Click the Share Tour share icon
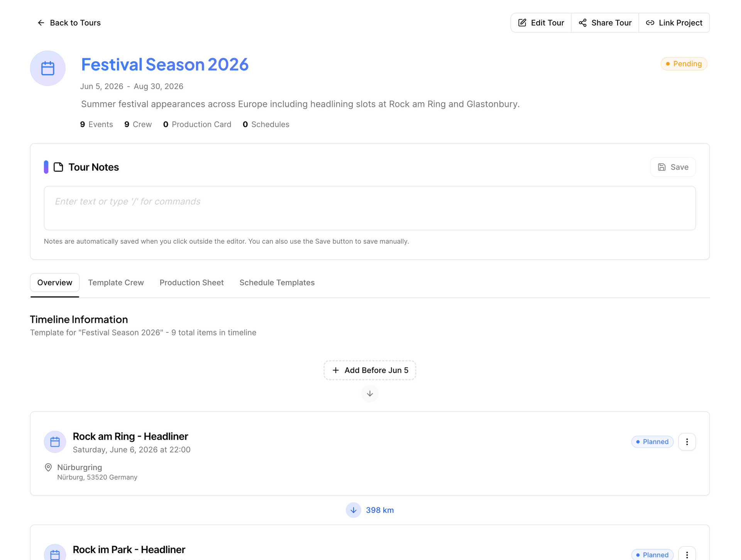 tap(582, 23)
